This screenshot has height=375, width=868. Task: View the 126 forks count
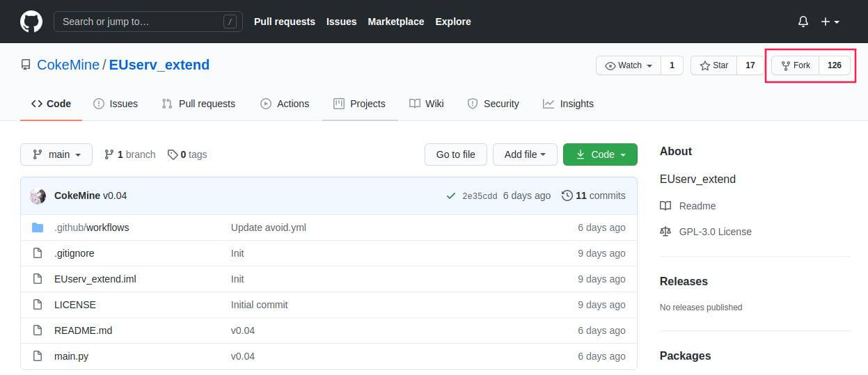tap(835, 65)
